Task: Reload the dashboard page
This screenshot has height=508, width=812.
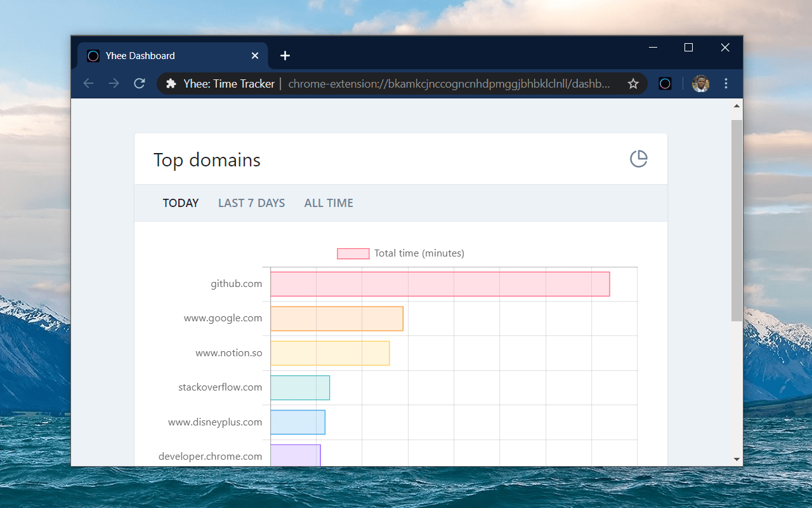Action: tap(140, 83)
